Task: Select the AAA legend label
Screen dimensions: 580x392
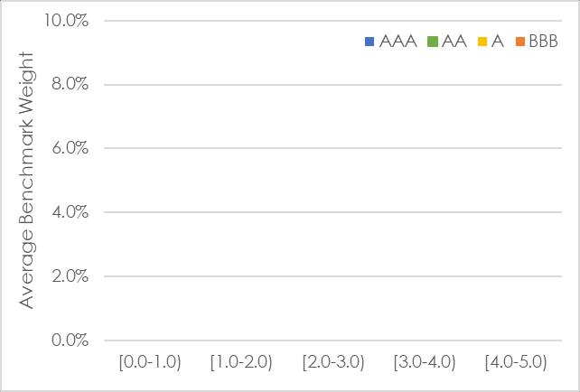Action: [398, 42]
